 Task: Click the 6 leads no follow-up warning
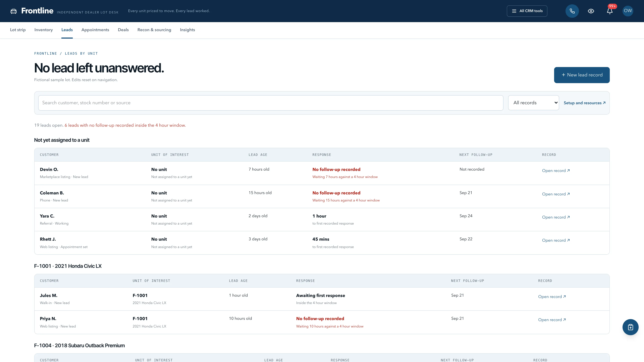[125, 125]
